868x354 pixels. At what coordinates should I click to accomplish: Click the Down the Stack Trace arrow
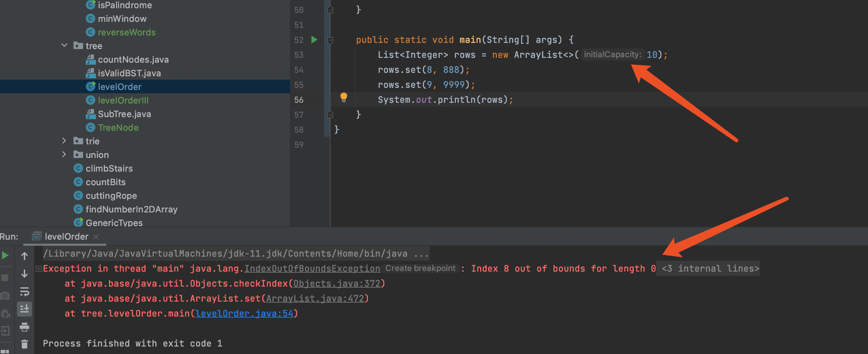tap(25, 274)
